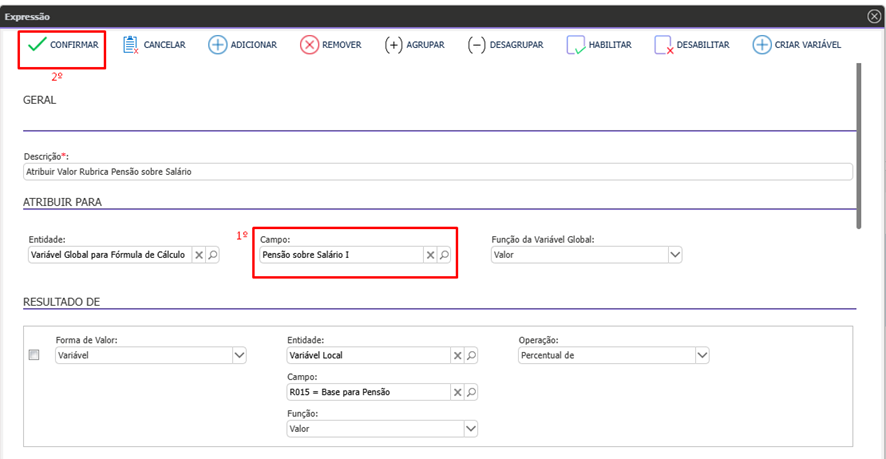Expand the Forma de Valor dropdown
The height and width of the screenshot is (459, 886).
pos(239,355)
